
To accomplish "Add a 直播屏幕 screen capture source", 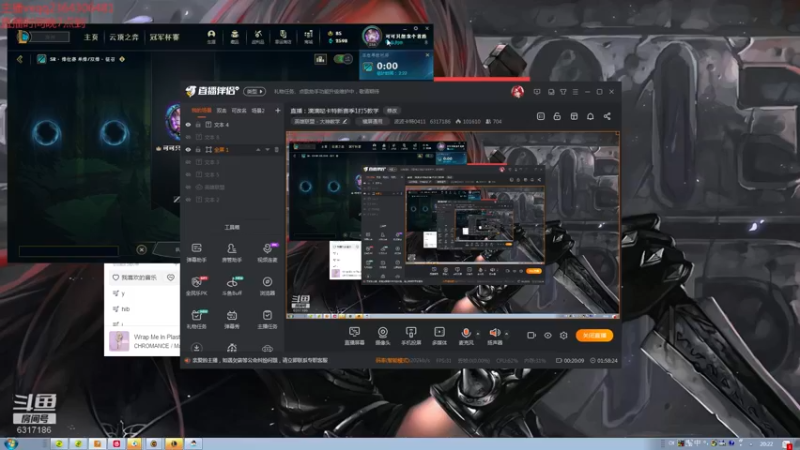I will pyautogui.click(x=354, y=336).
